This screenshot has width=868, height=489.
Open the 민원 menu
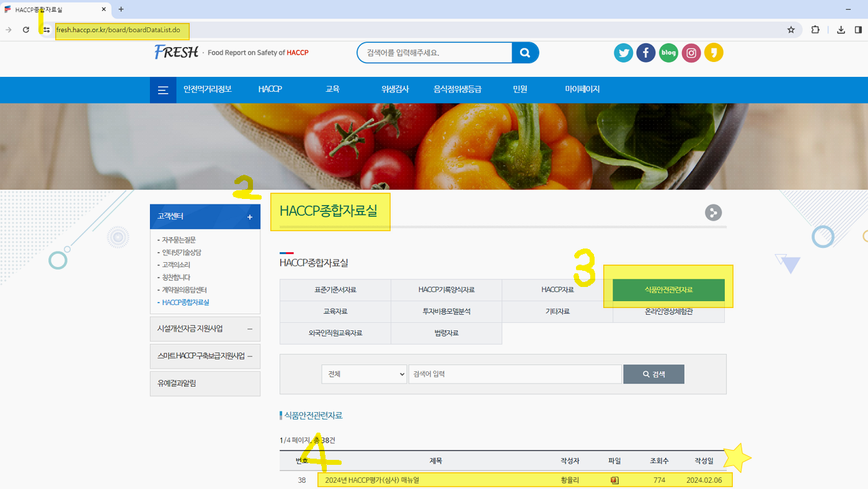[520, 89]
